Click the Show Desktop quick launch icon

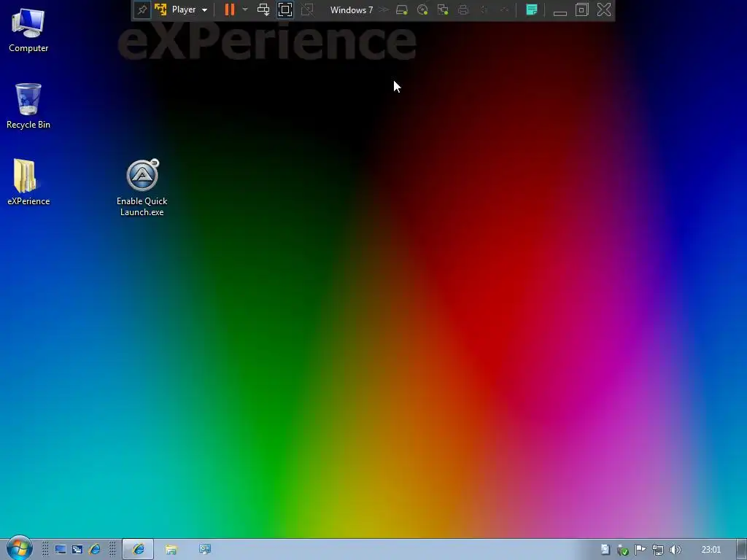coord(61,550)
